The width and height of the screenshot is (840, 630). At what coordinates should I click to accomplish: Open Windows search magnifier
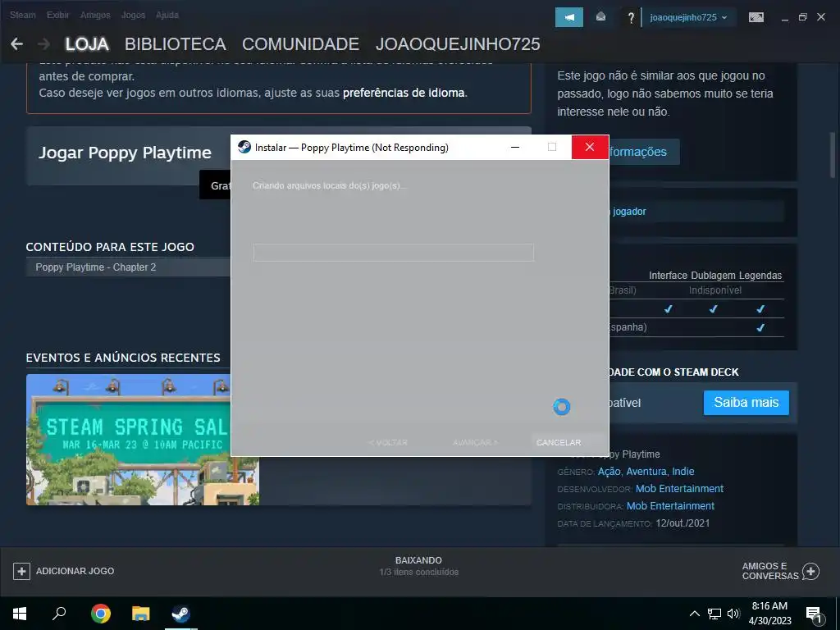59,614
